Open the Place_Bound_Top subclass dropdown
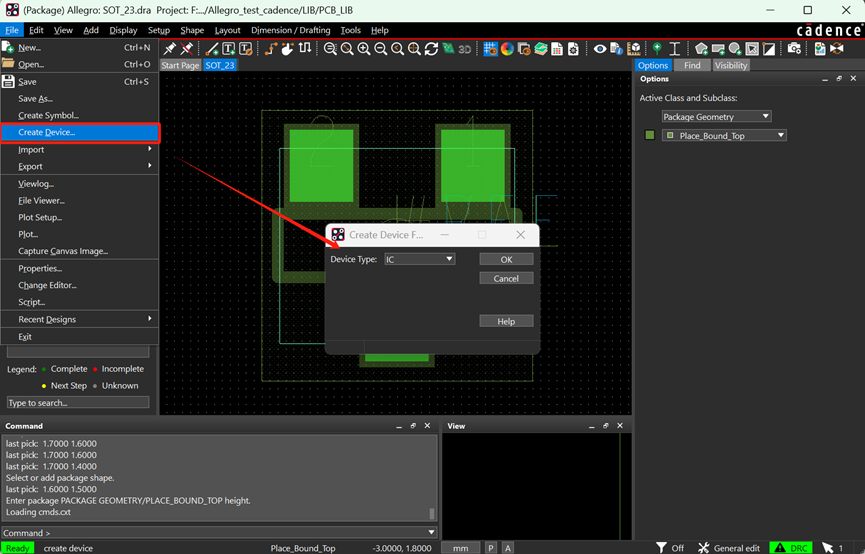Image resolution: width=865 pixels, height=554 pixels. coord(724,135)
